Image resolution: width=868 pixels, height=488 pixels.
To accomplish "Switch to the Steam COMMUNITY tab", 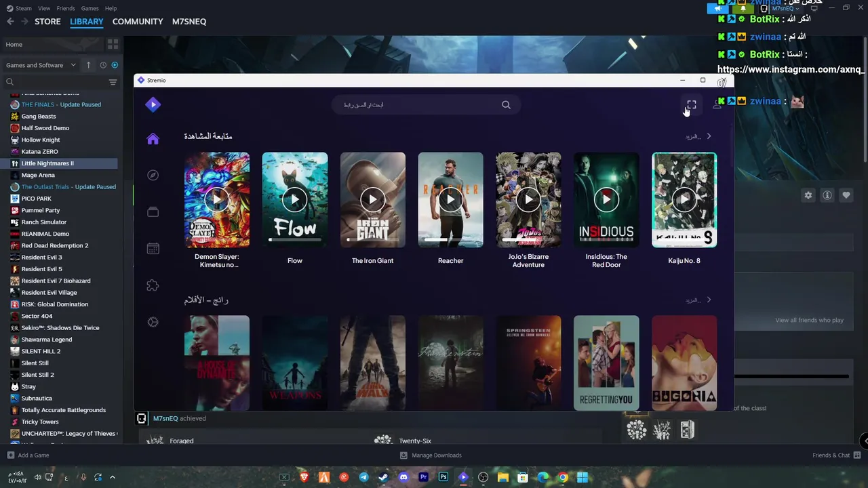I will (x=138, y=22).
